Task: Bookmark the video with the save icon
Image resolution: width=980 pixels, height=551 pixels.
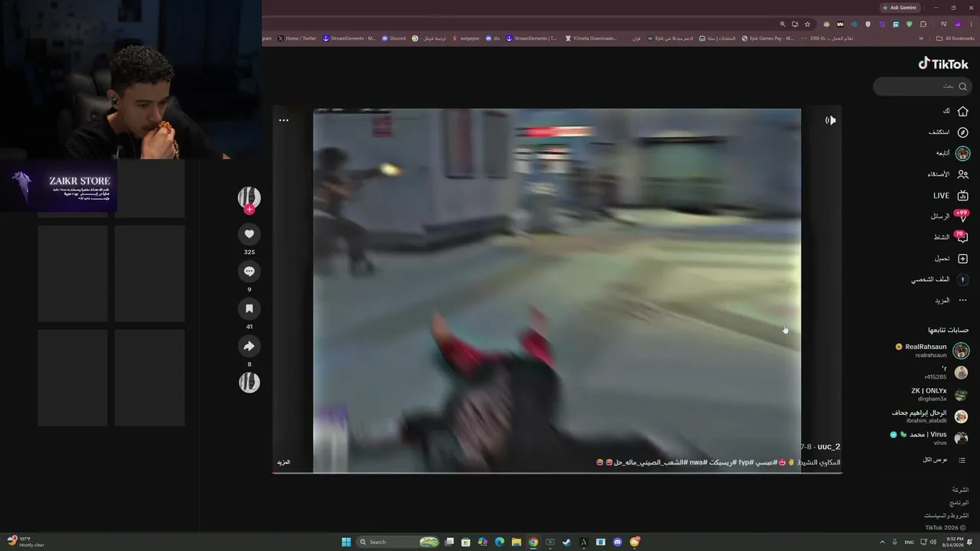Action: (249, 308)
